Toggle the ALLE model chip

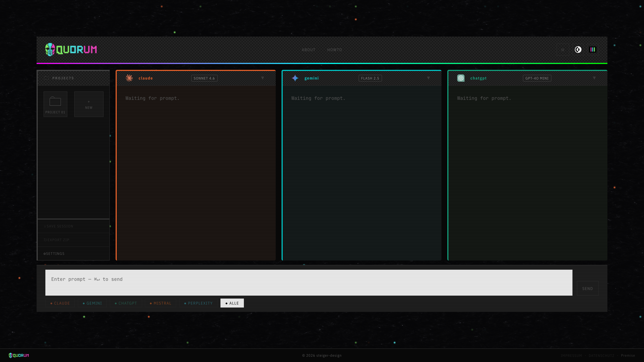pos(232,303)
